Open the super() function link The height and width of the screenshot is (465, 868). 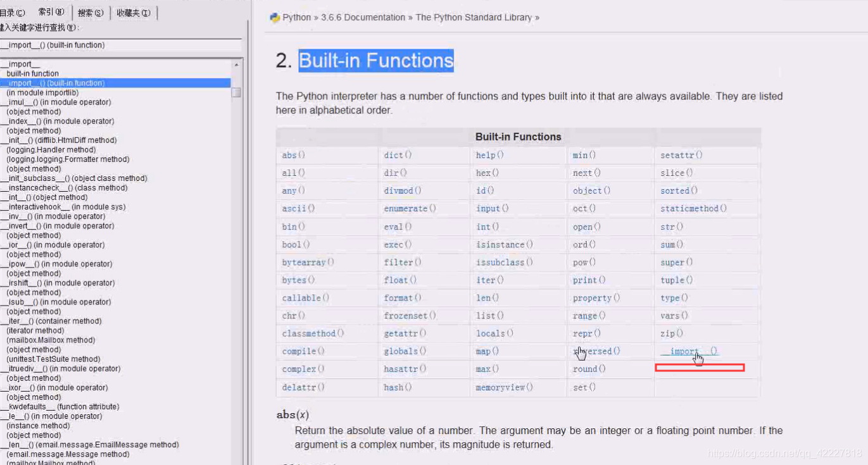click(677, 262)
